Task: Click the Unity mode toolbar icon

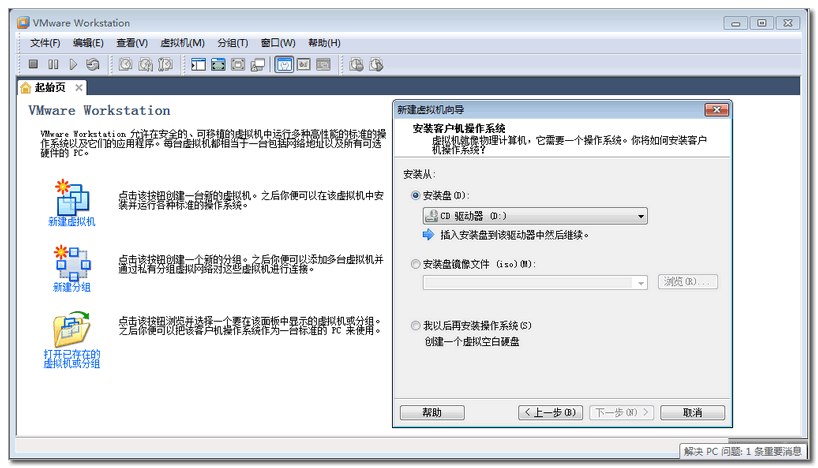Action: tap(258, 65)
